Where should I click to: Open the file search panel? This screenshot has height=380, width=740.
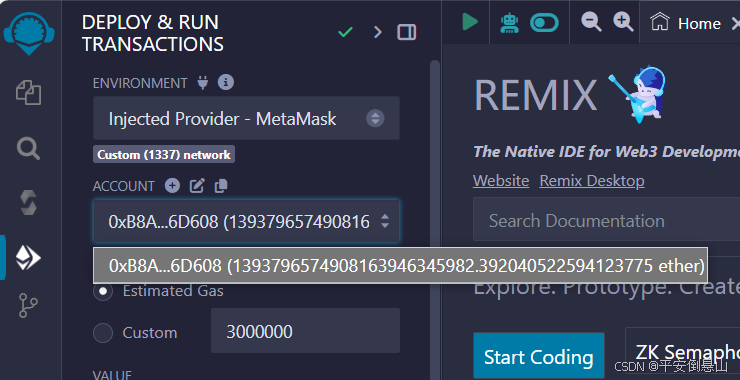(x=29, y=149)
